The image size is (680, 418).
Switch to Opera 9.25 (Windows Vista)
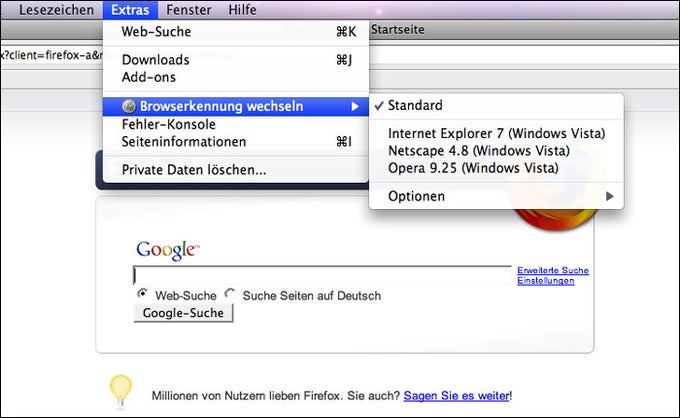point(496,168)
